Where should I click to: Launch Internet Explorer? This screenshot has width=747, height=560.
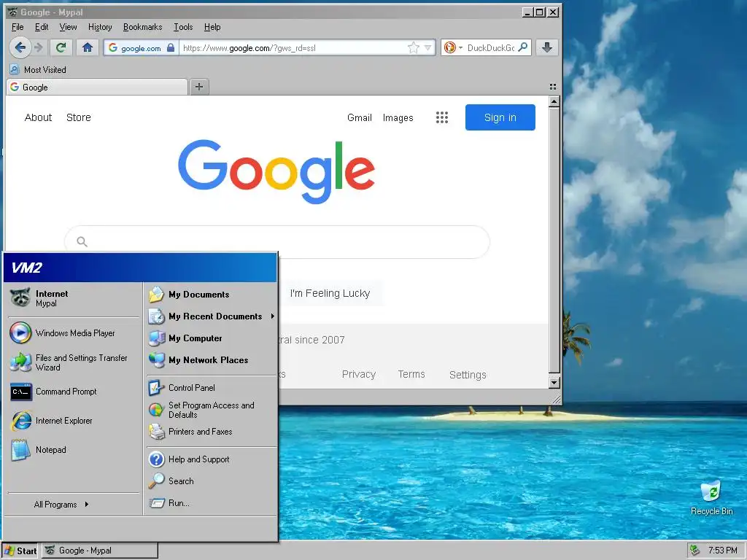pyautogui.click(x=74, y=421)
